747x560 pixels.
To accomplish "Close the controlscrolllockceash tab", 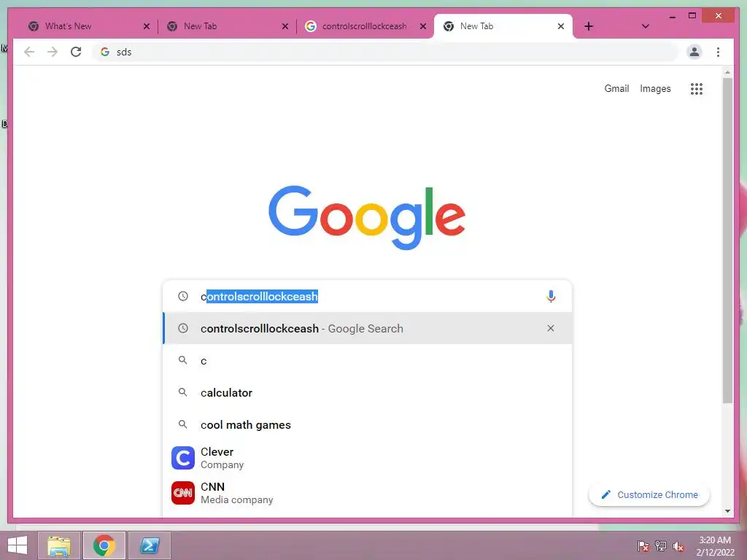I will [422, 26].
